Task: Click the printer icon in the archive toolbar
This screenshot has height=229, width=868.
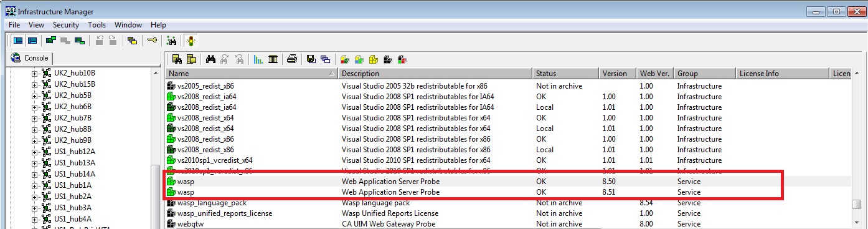Action: coord(292,59)
